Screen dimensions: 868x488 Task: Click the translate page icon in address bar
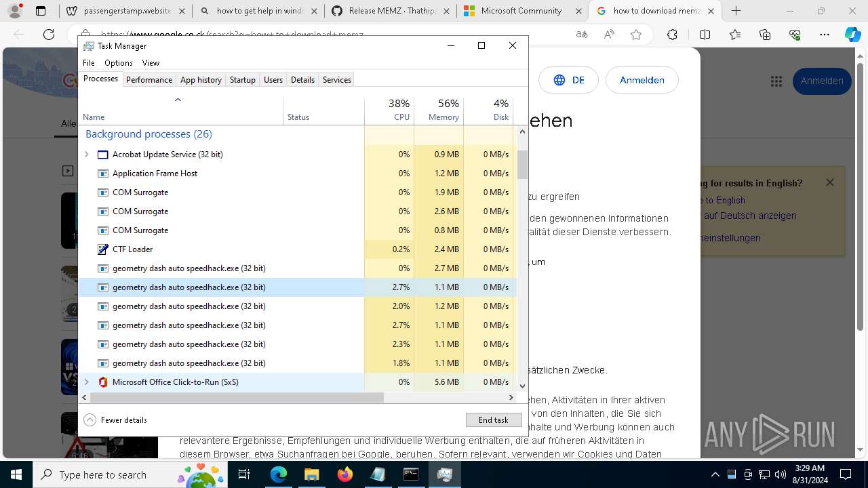coord(581,35)
